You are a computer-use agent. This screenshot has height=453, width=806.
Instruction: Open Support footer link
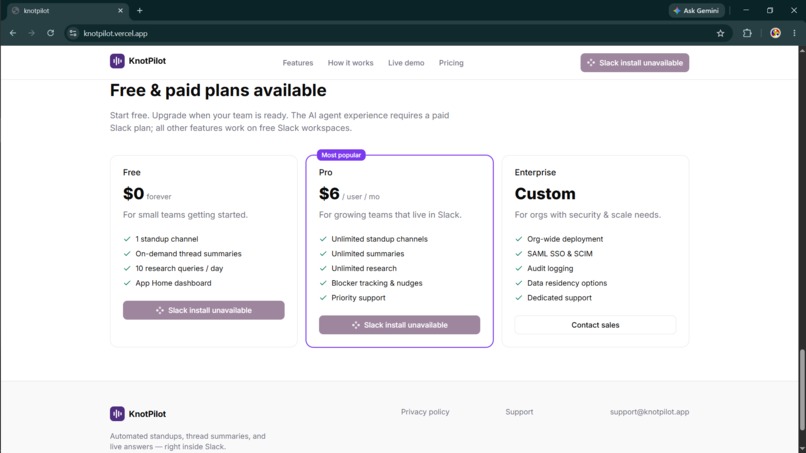pyautogui.click(x=519, y=412)
